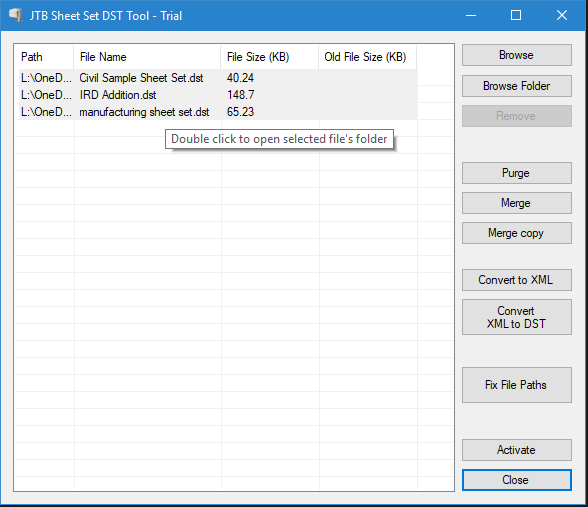Select the IRD Addition.dst file row
The width and height of the screenshot is (588, 507).
point(218,95)
